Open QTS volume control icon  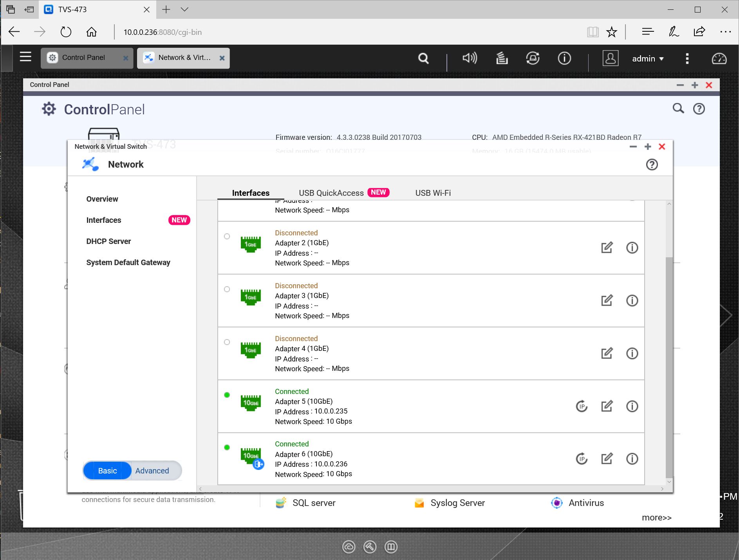(470, 58)
